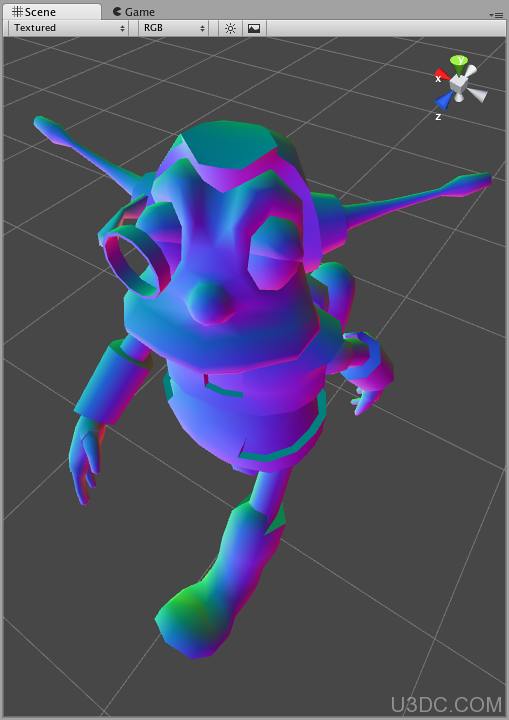Click the red X axis gizmo cone
Image resolution: width=509 pixels, height=720 pixels.
coord(441,75)
